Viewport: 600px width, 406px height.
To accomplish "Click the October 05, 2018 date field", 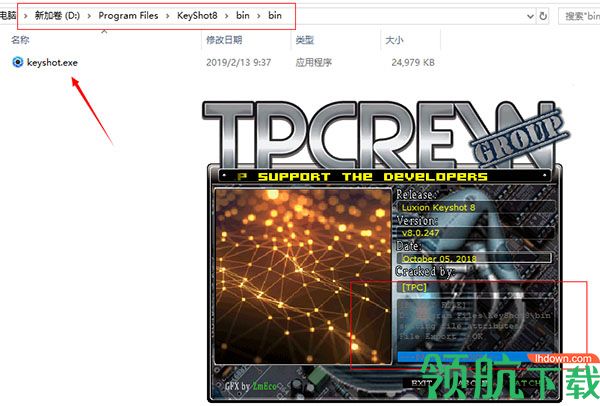I will [x=474, y=258].
